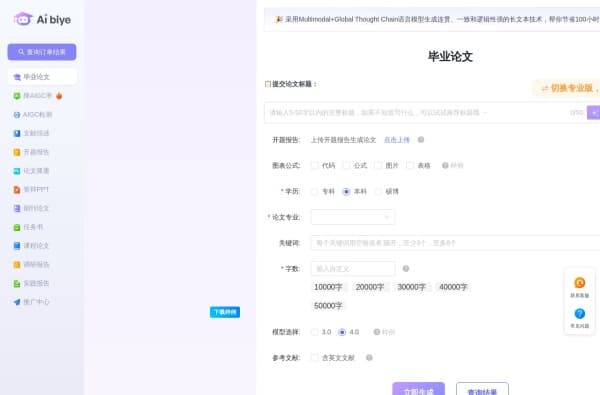Image resolution: width=600 pixels, height=395 pixels.
Task: Open 期刊论文 in the sidebar
Action: click(37, 208)
